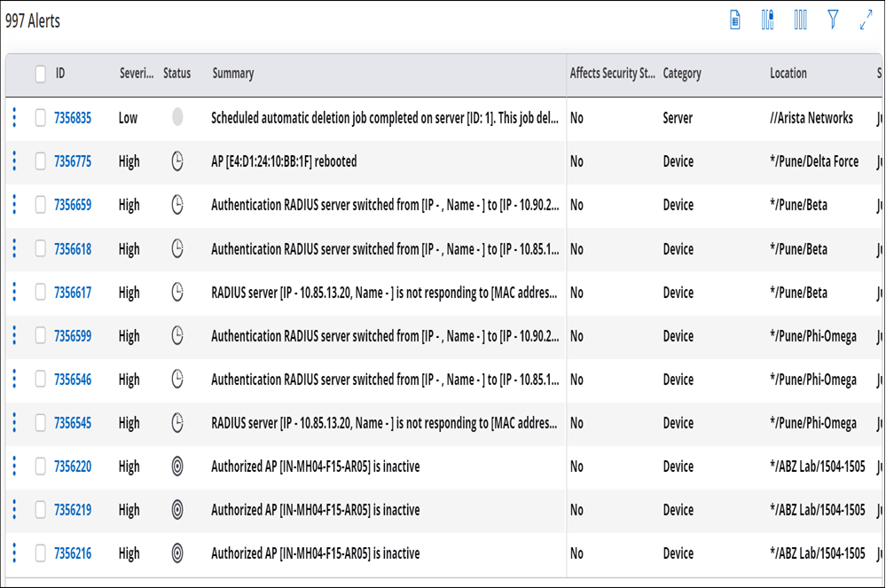Screen dimensions: 886x588
Task: Sort by the Severity column header
Action: (x=137, y=74)
